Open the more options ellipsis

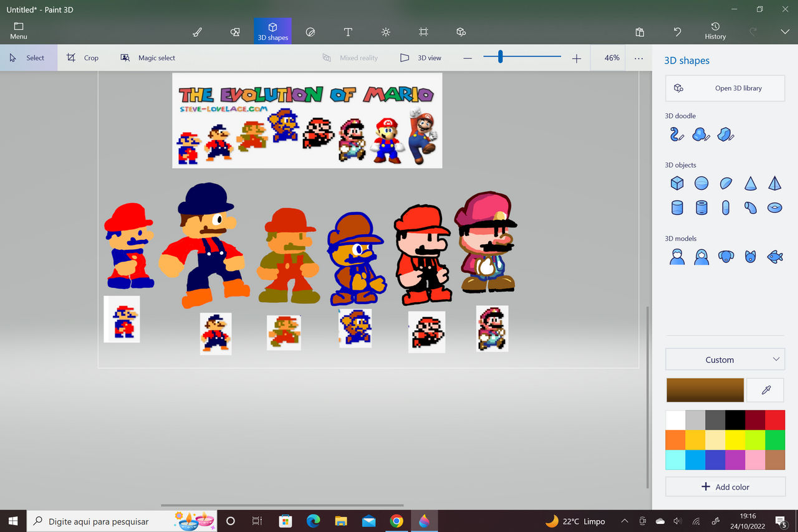pos(638,58)
